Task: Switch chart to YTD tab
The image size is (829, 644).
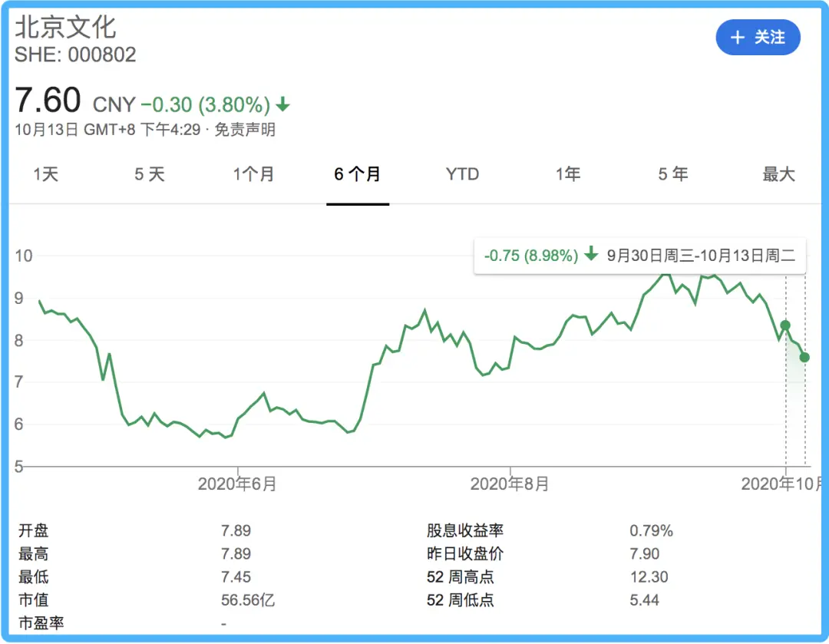Action: (x=462, y=174)
